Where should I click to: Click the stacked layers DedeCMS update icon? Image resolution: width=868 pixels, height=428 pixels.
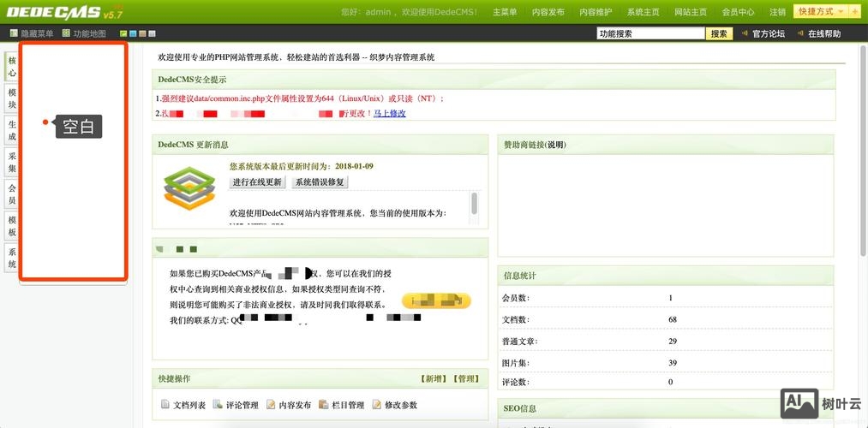[x=189, y=188]
